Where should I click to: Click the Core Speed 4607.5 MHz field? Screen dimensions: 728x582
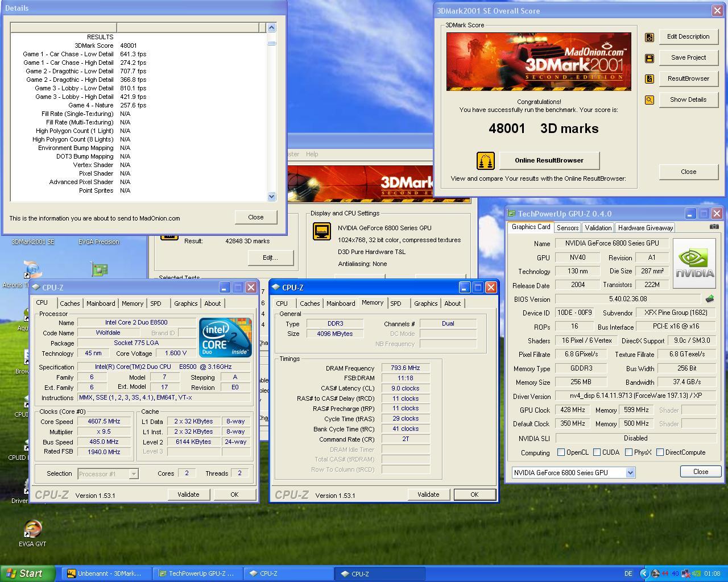pos(104,422)
